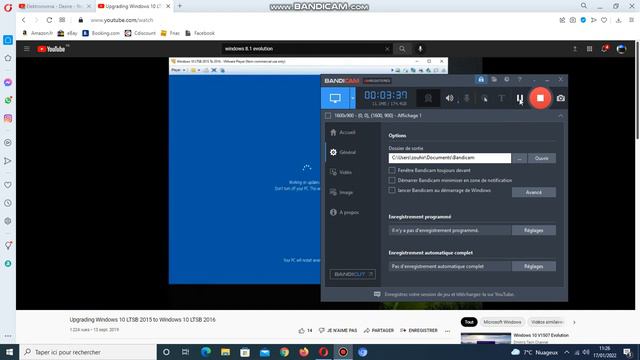Open the YouTube account avatar
Image resolution: width=640 pixels, height=360 pixels.
click(621, 49)
